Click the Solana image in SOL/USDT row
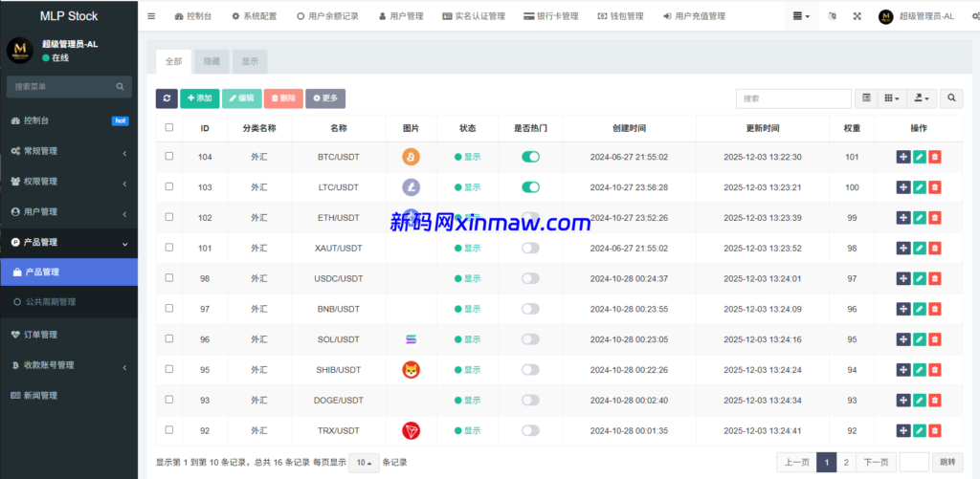 (x=411, y=339)
